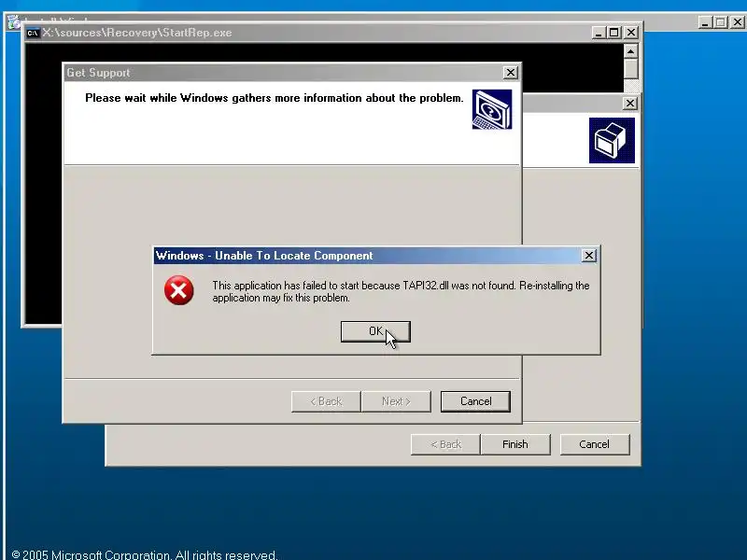
Task: Click the disabled Back button in Get Support
Action: tap(326, 401)
